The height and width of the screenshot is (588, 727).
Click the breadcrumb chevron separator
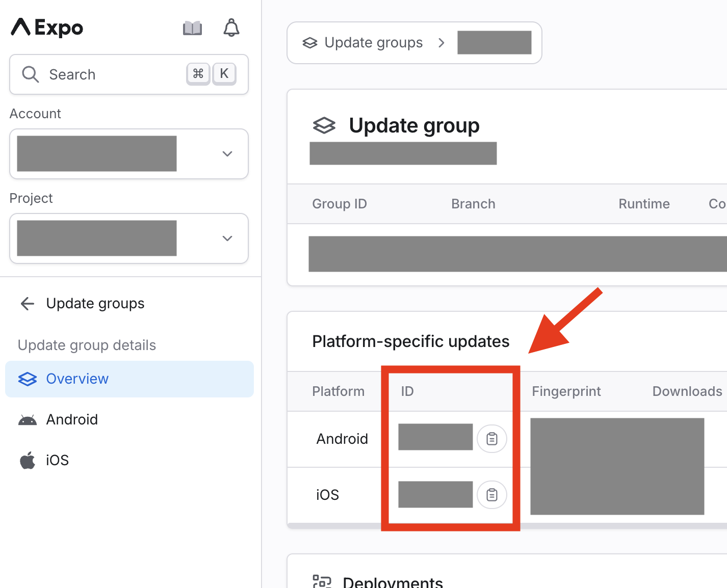[442, 43]
